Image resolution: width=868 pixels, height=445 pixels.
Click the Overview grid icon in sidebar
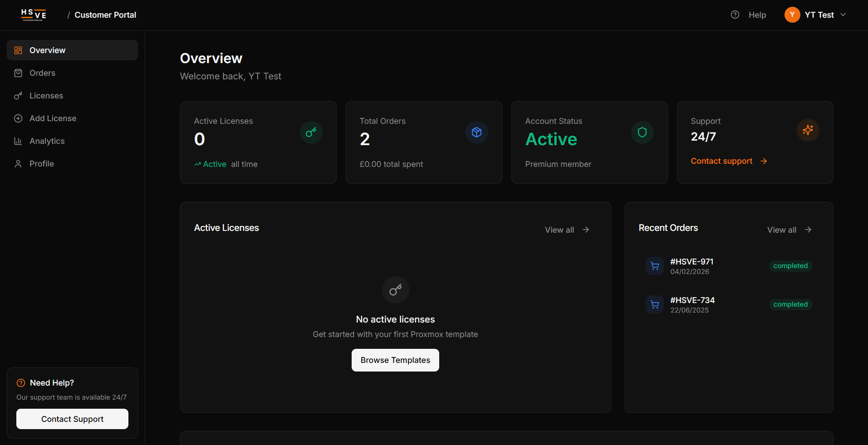(18, 50)
